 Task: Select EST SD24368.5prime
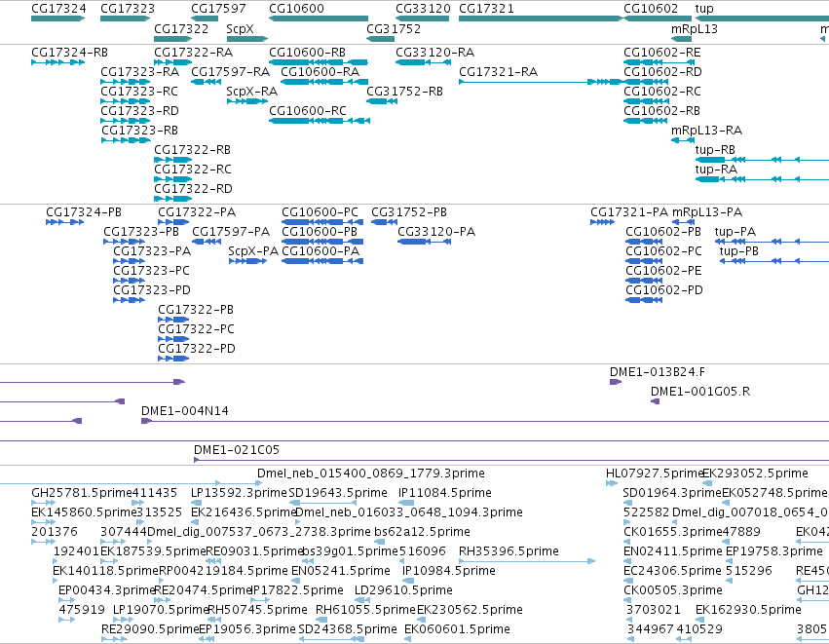tap(331, 639)
